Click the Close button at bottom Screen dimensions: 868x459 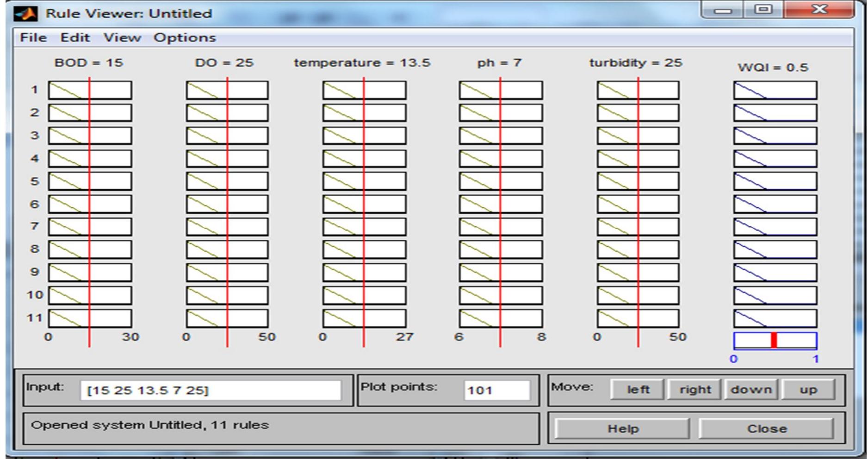point(767,429)
